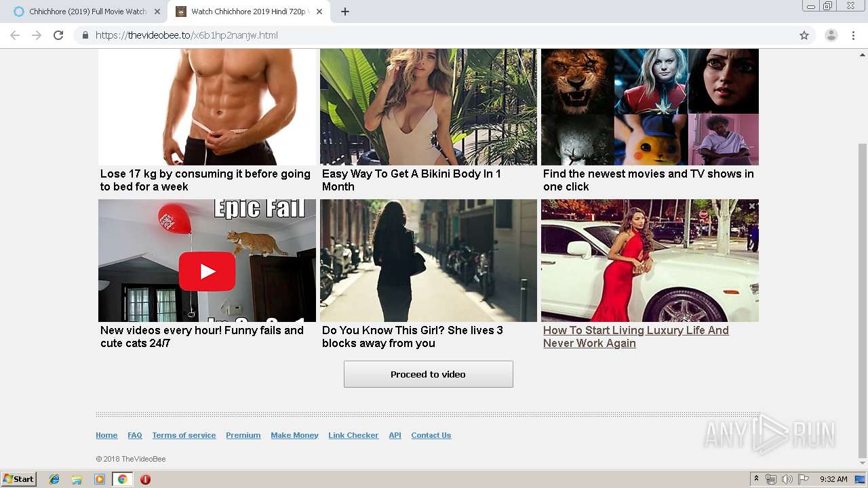Open the Action Center flag icon

tap(804, 479)
